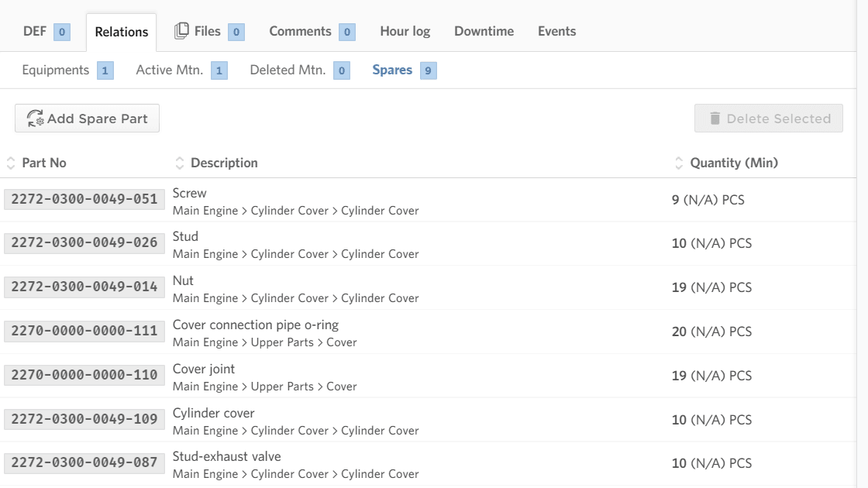Click the Delete Selected button
Image resolution: width=868 pixels, height=488 pixels.
(768, 118)
